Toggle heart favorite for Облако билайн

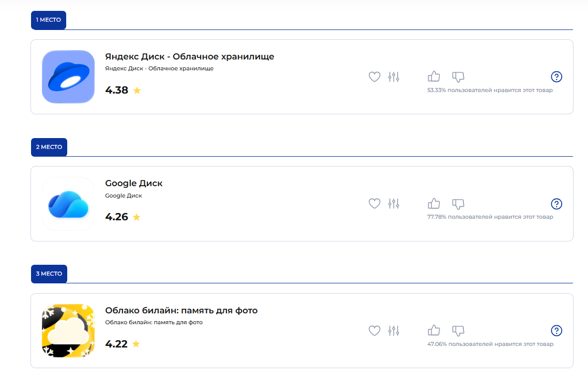pos(374,330)
